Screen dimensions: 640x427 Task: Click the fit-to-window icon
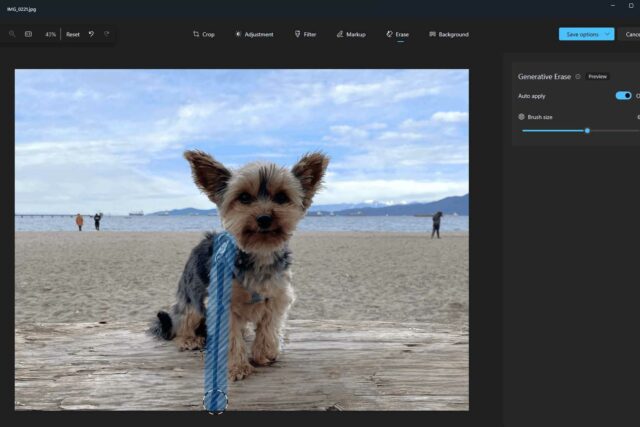pos(28,34)
